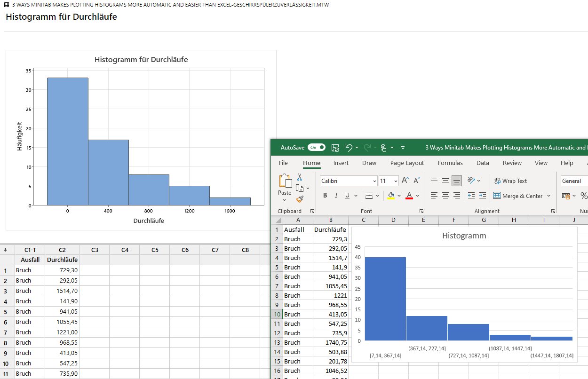Viewport: 588px width, 379px height.
Task: Open the Copy options dropdown arrow
Action: pyautogui.click(x=308, y=188)
